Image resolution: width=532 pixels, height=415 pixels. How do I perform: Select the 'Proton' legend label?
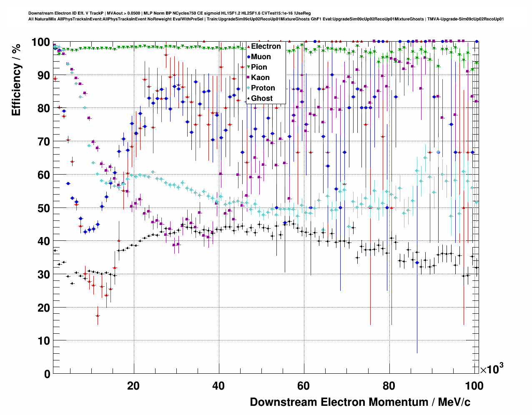(263, 88)
